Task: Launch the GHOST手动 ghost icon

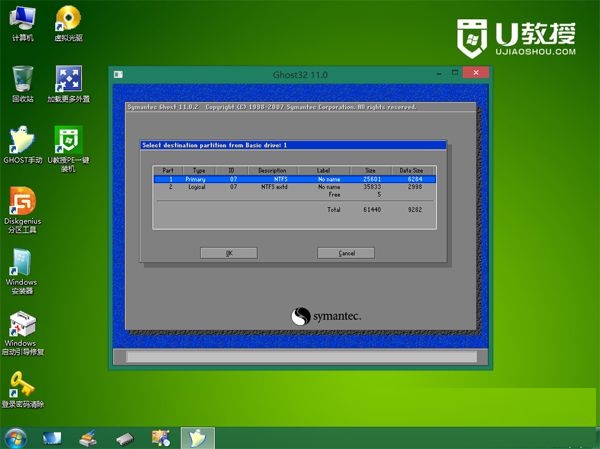Action: (x=23, y=145)
